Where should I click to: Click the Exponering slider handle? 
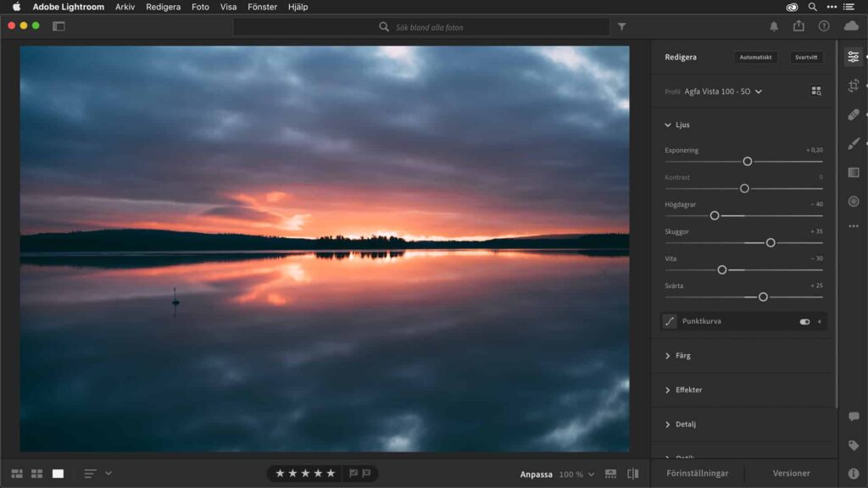point(748,162)
